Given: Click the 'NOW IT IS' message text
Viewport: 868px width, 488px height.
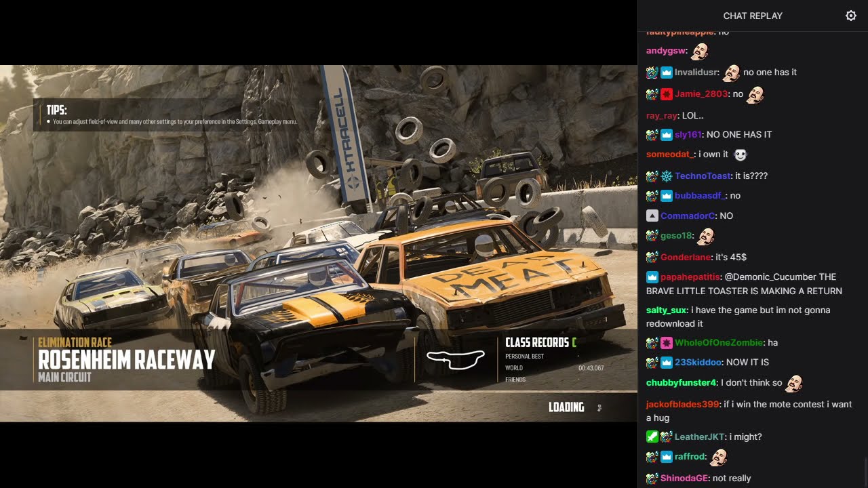Looking at the screenshot, I should 748,363.
